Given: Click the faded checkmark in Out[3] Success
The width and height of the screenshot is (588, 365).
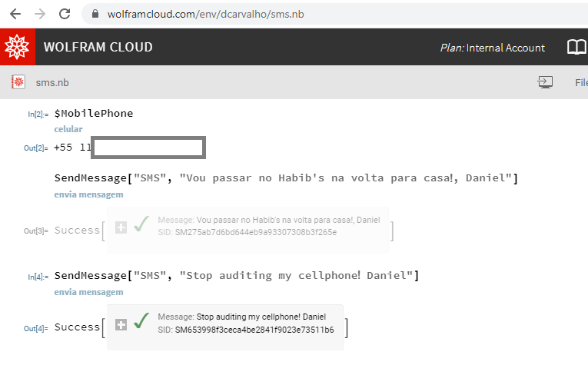Looking at the screenshot, I should [141, 224].
